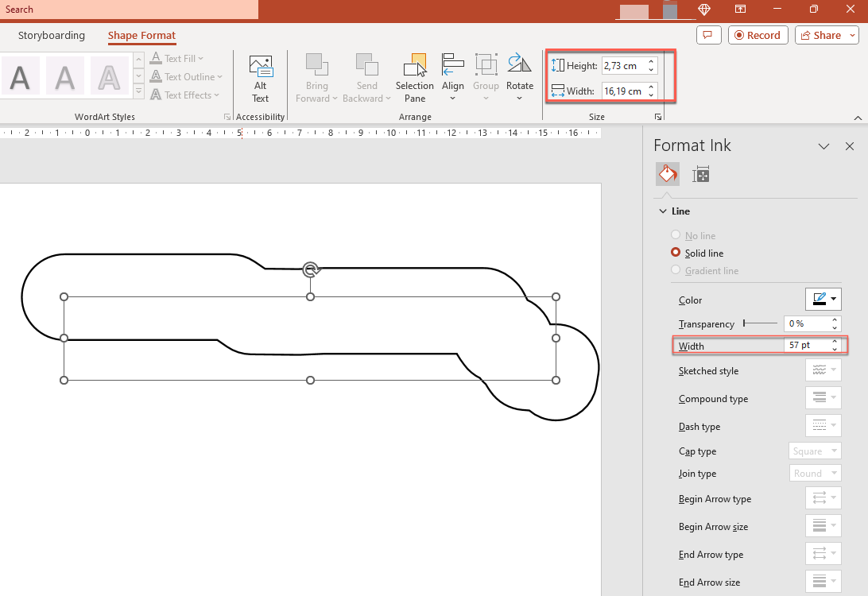
Task: Switch to Effects in Format Ink pane
Action: (700, 173)
